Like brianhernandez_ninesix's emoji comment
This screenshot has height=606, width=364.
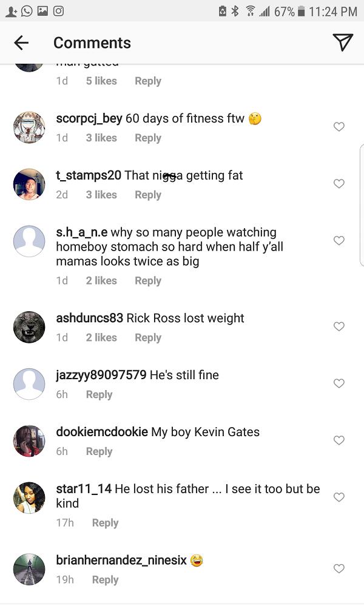[339, 569]
